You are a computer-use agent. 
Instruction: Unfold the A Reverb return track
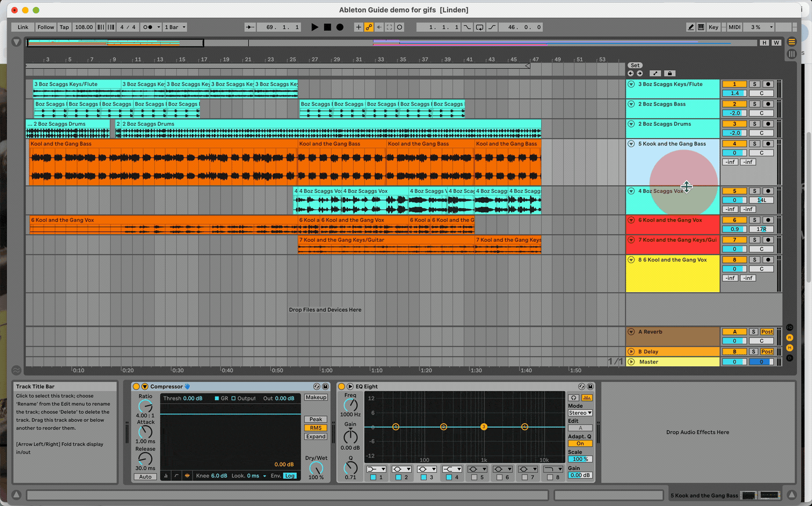[x=631, y=332]
